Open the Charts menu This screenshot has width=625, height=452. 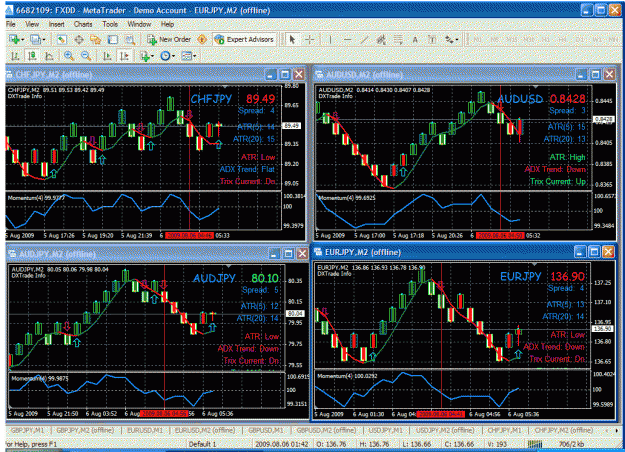tap(83, 24)
